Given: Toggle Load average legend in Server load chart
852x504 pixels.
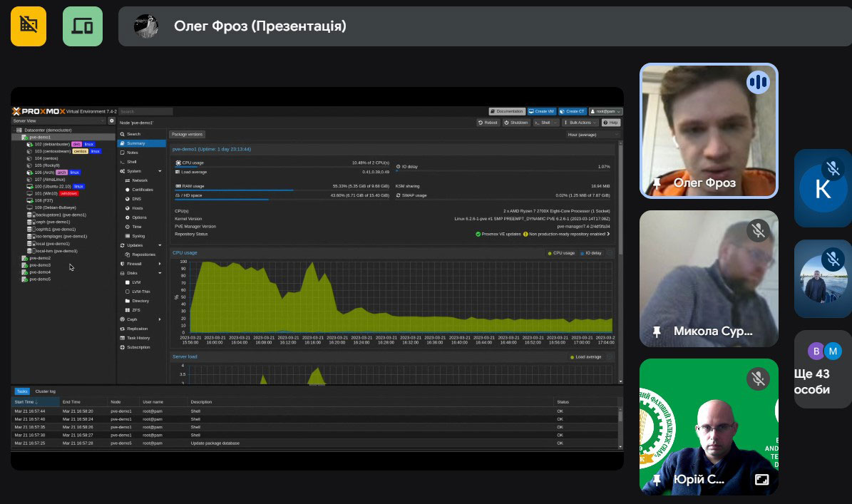Looking at the screenshot, I should point(588,357).
